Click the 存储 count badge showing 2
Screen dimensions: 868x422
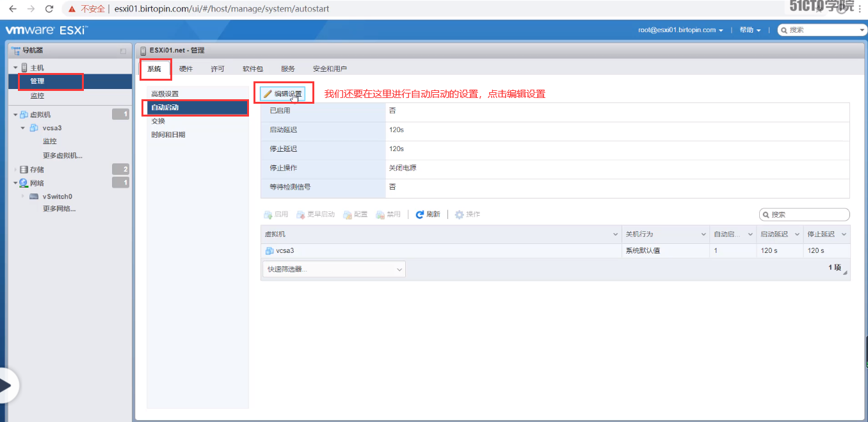click(x=120, y=169)
